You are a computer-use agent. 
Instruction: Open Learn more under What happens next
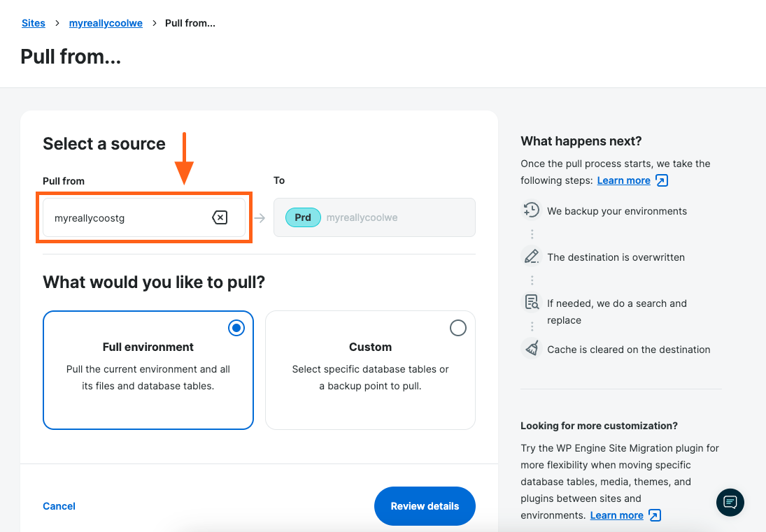tap(623, 181)
